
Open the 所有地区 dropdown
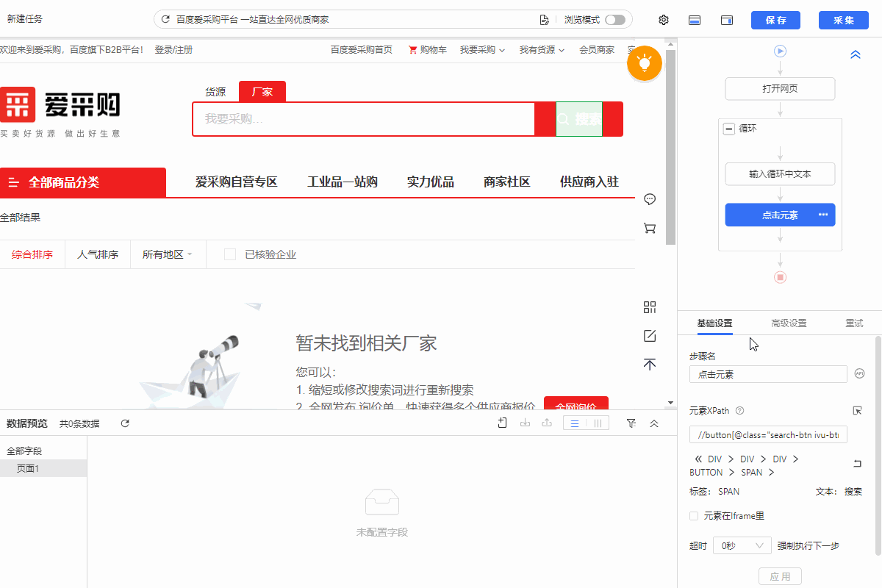(168, 254)
